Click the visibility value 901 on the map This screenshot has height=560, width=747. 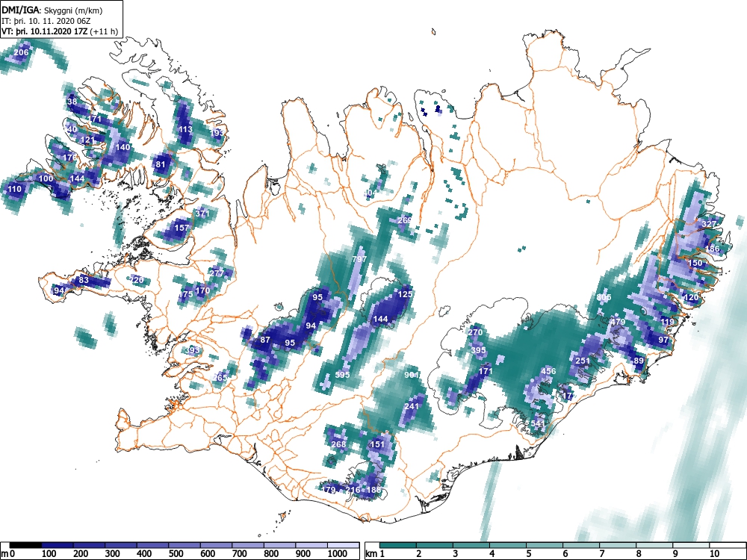[x=412, y=375]
